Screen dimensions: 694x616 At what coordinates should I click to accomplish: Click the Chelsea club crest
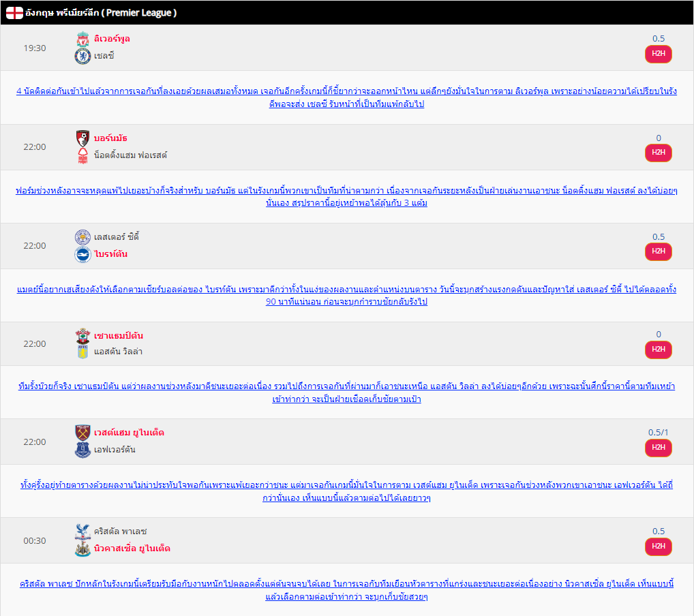point(82,56)
